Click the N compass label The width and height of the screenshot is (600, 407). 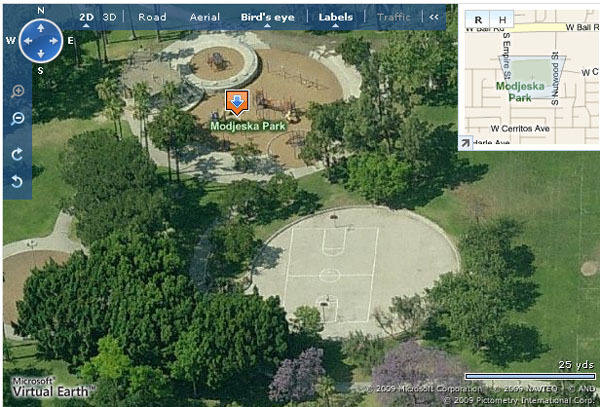click(x=41, y=10)
